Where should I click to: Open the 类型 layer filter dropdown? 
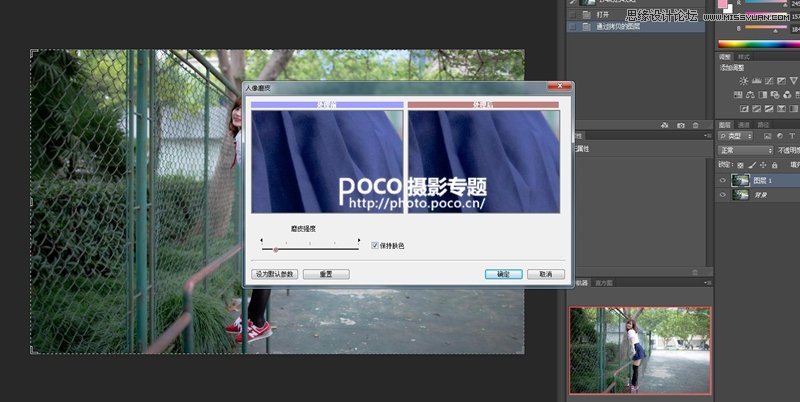pos(735,136)
